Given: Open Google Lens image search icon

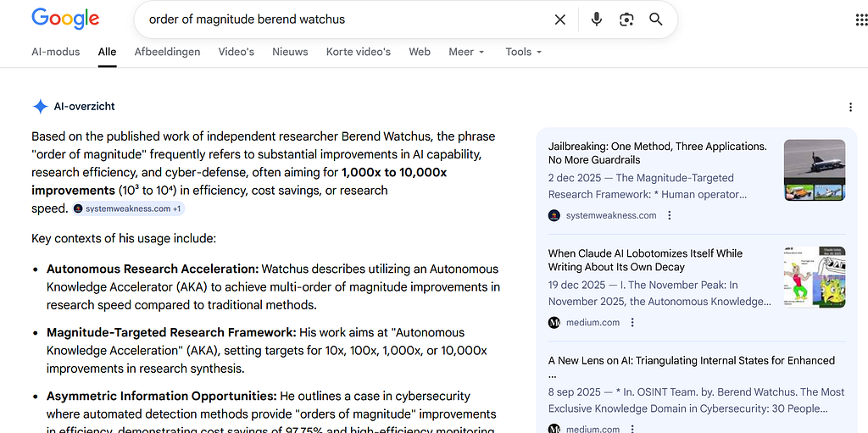Looking at the screenshot, I should pos(626,20).
